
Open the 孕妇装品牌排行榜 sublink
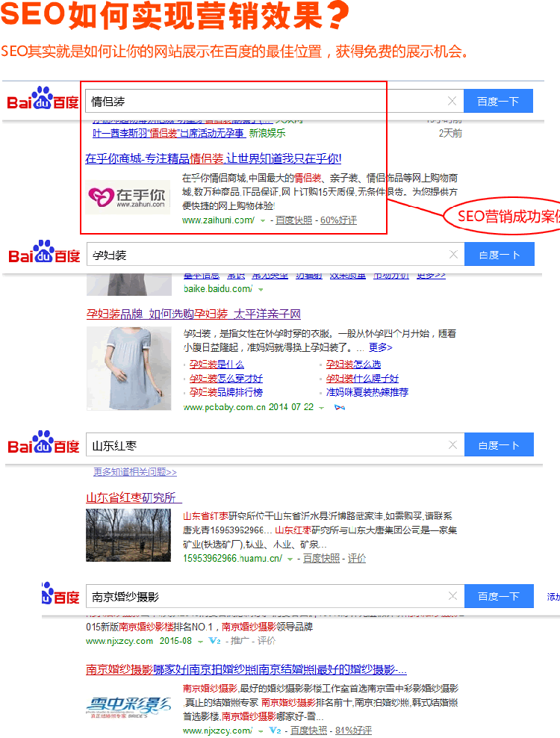pyautogui.click(x=226, y=392)
